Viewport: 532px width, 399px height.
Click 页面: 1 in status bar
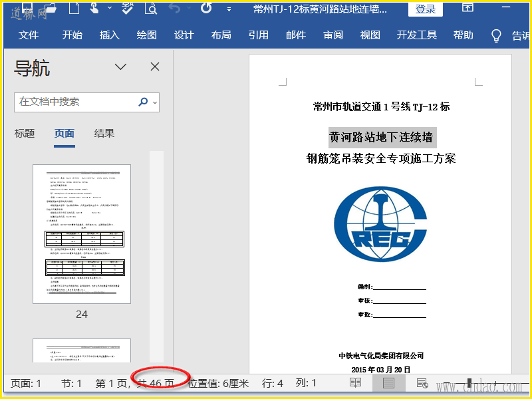coord(26,384)
